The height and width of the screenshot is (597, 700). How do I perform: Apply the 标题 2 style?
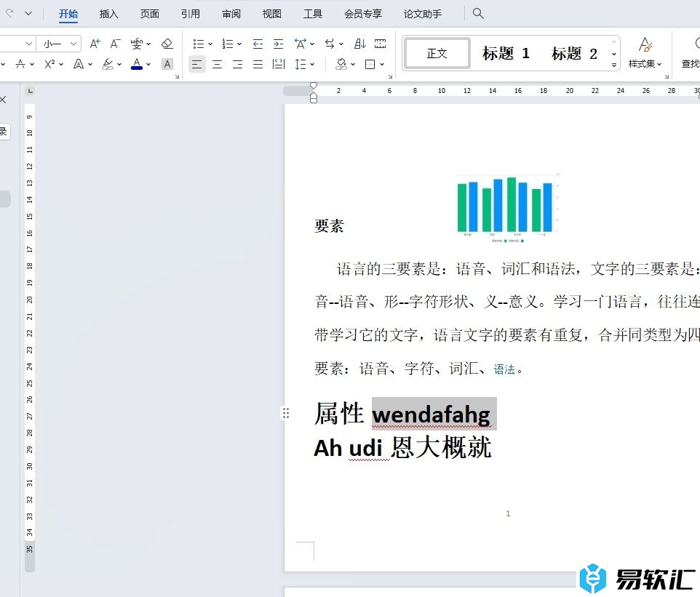[574, 54]
